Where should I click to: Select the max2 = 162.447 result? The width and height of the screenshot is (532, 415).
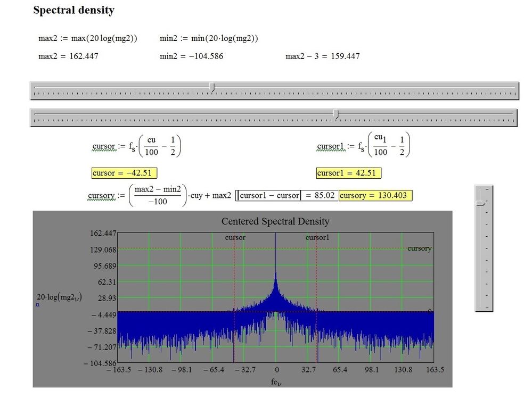[x=68, y=56]
